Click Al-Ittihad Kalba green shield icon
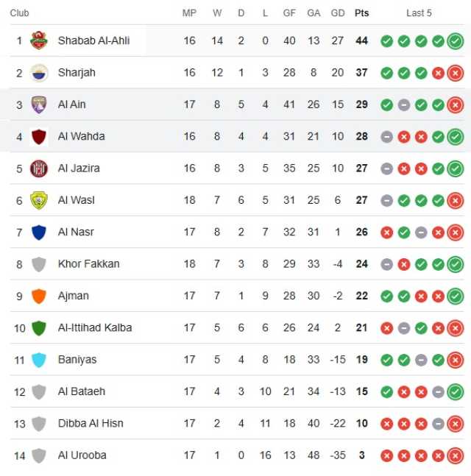471x476 pixels. coord(39,328)
